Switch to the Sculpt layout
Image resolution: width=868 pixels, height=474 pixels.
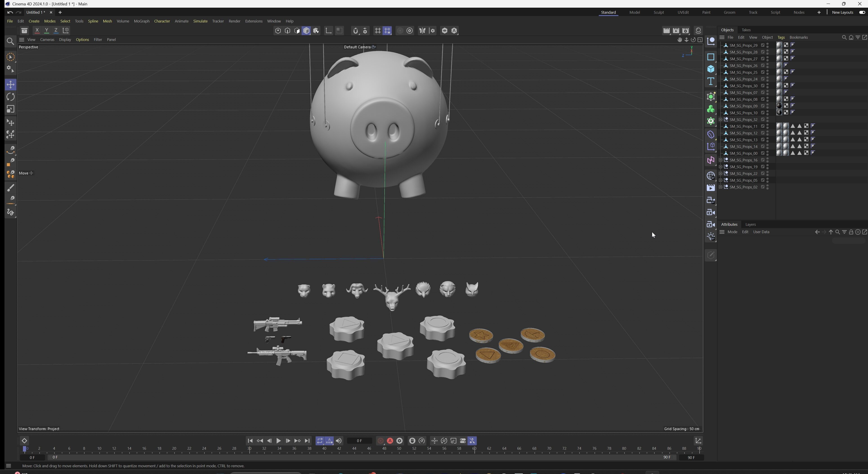coord(658,12)
